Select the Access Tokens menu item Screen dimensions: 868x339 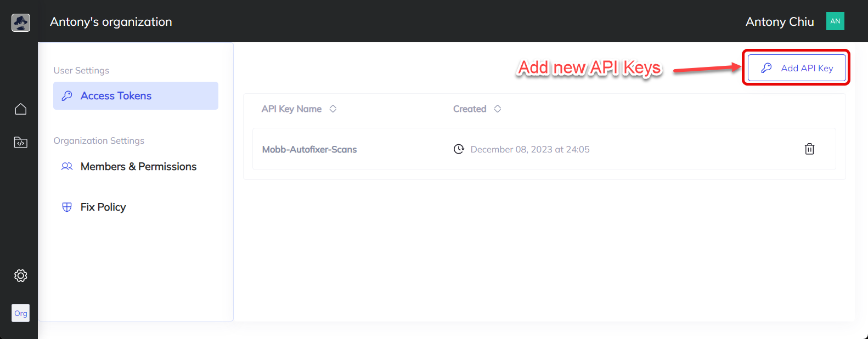click(x=136, y=96)
